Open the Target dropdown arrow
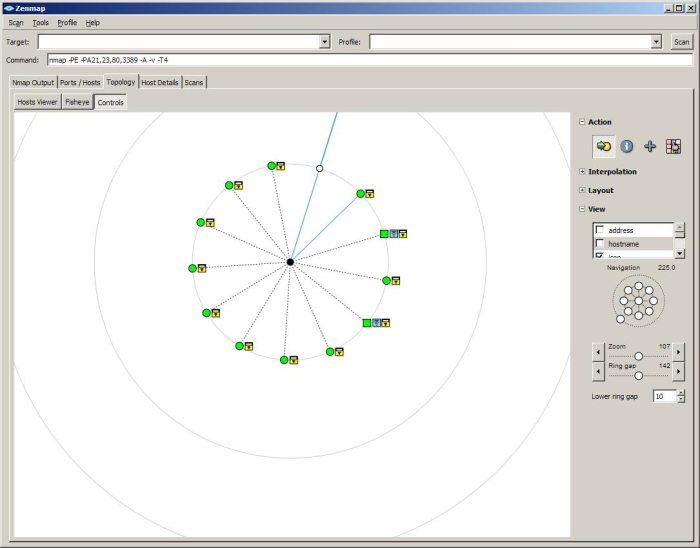 click(x=325, y=42)
